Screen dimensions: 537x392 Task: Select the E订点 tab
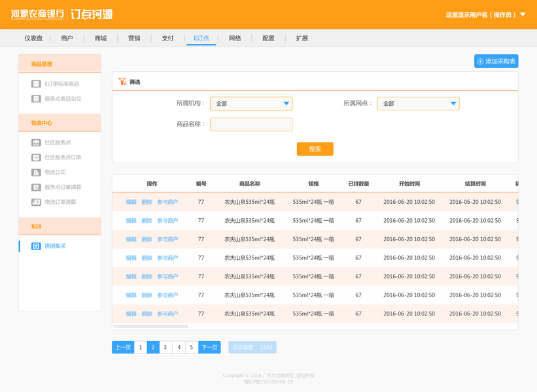tap(201, 39)
